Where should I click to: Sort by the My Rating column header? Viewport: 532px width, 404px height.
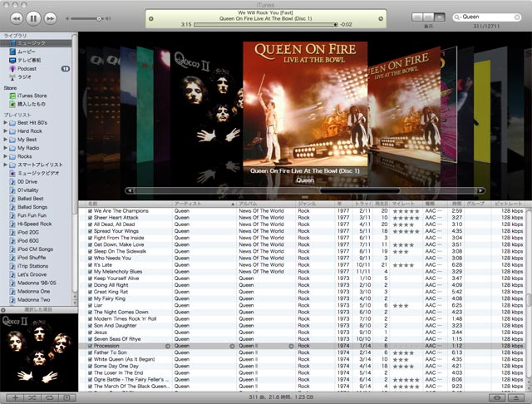pyautogui.click(x=406, y=204)
